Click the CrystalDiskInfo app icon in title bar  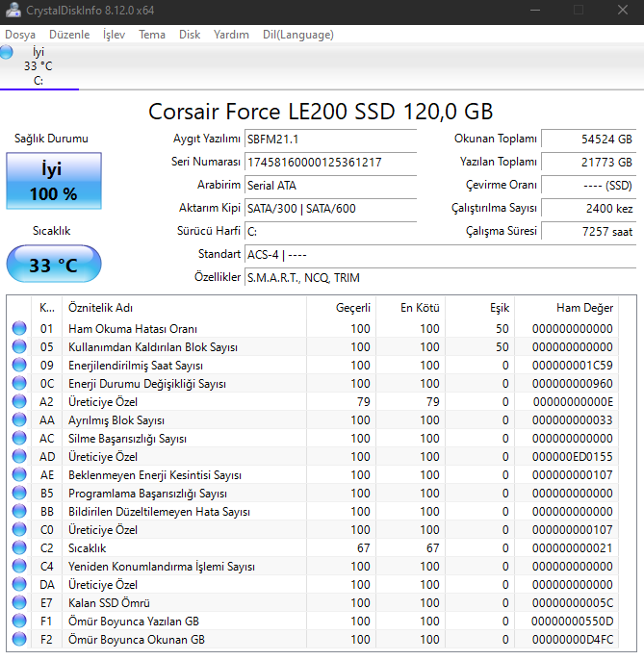click(13, 10)
